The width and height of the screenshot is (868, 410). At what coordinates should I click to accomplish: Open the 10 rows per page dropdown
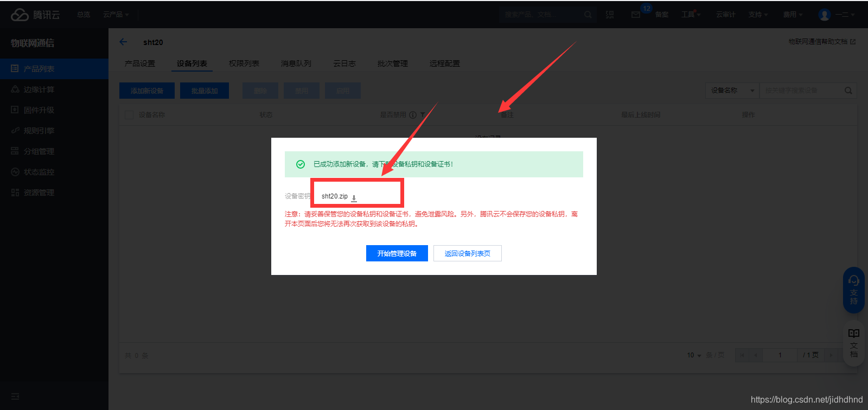[694, 355]
